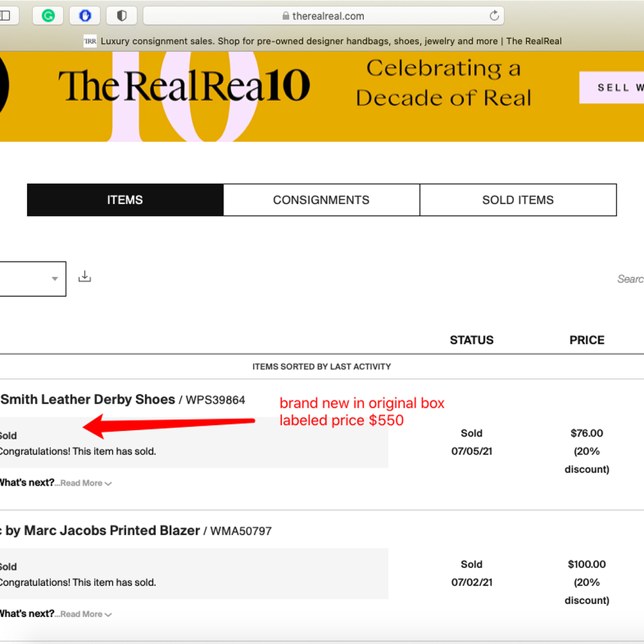Open the SOLD ITEMS tab
Viewport: 644px width, 644px height.
518,200
